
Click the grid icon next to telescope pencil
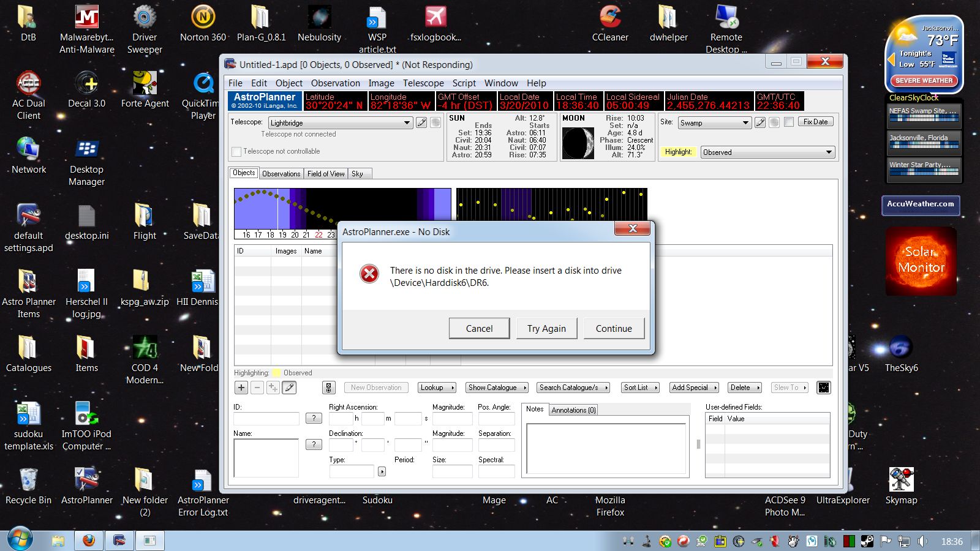(x=435, y=122)
